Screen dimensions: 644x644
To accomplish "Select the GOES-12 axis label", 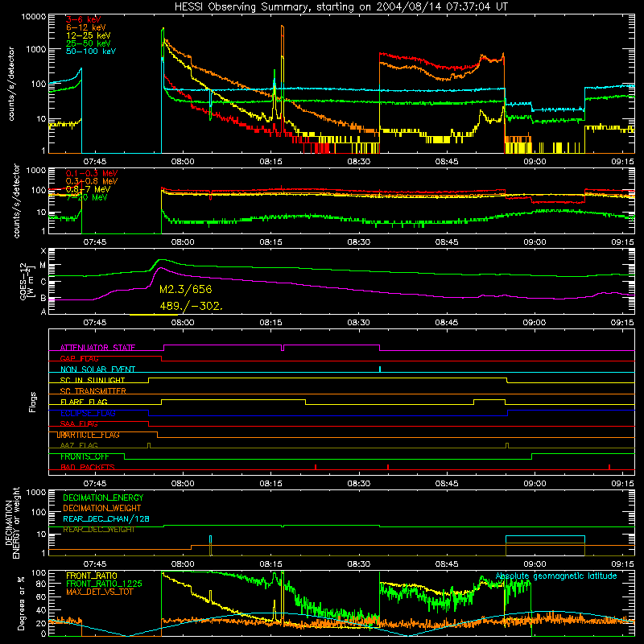I will click(x=27, y=281).
